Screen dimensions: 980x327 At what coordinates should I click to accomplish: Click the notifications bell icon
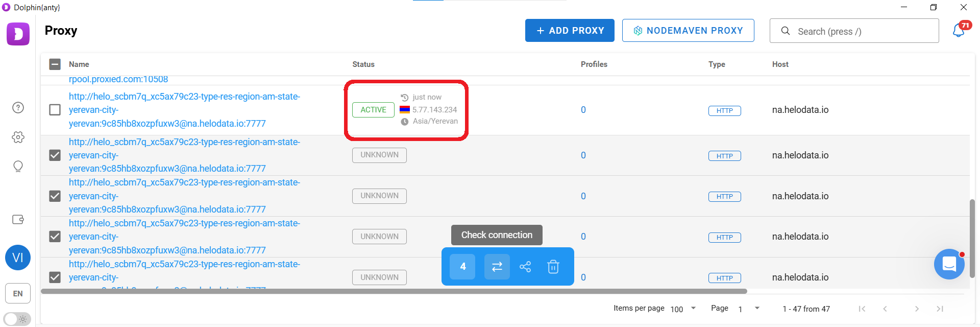coord(959,31)
